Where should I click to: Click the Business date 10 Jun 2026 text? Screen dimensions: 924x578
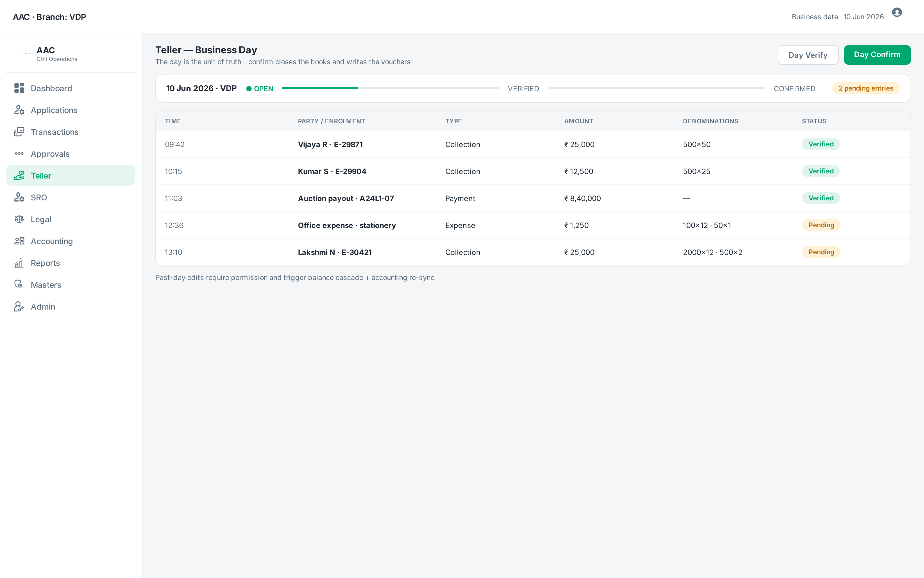click(838, 17)
